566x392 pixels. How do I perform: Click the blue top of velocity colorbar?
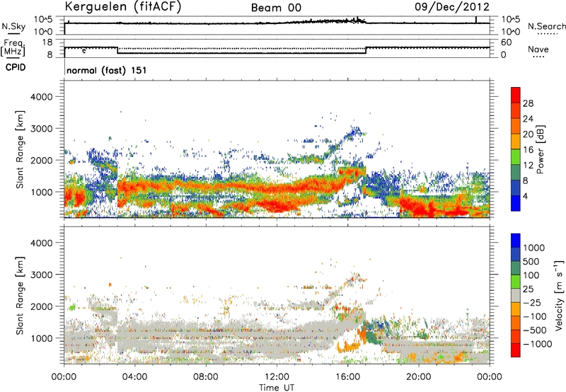click(x=516, y=241)
